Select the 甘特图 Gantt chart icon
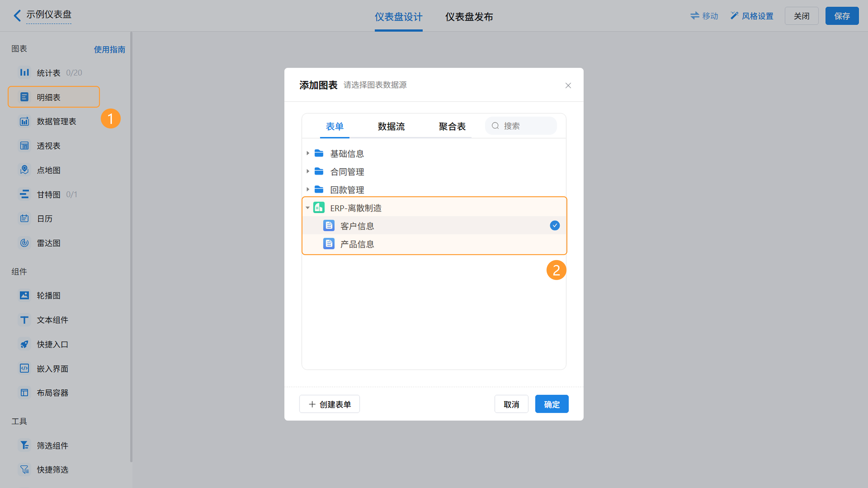The height and width of the screenshot is (488, 868). tap(24, 194)
